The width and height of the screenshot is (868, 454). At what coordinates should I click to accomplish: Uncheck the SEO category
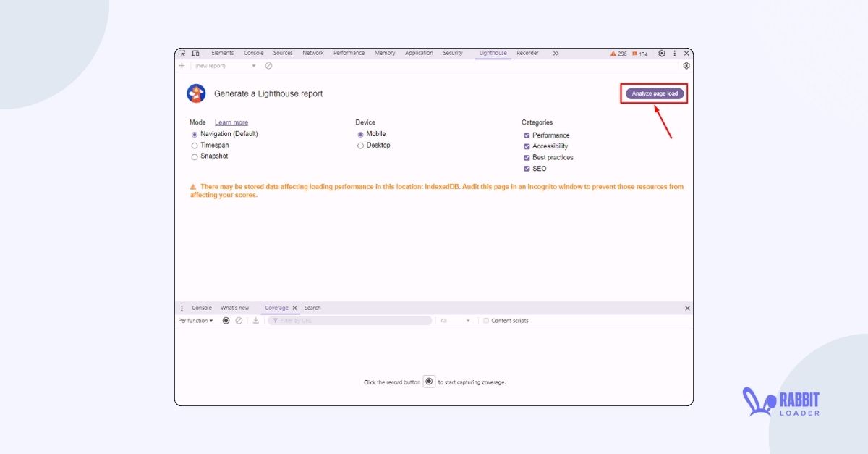(527, 168)
